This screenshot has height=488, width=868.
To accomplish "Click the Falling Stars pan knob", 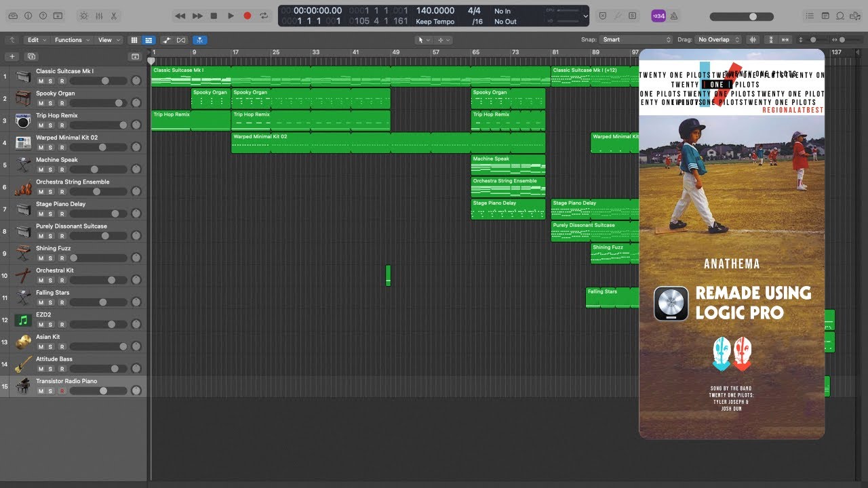I will tap(136, 302).
